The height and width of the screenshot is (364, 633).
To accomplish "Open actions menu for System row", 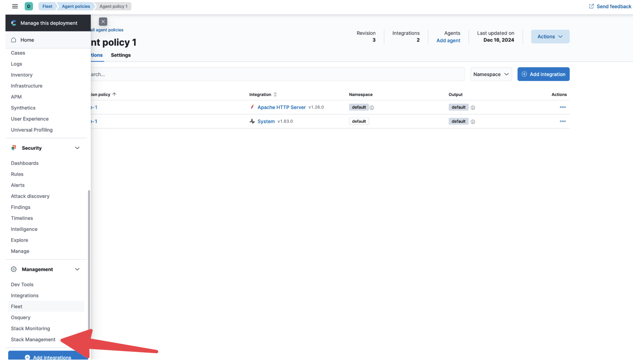I will click(562, 121).
